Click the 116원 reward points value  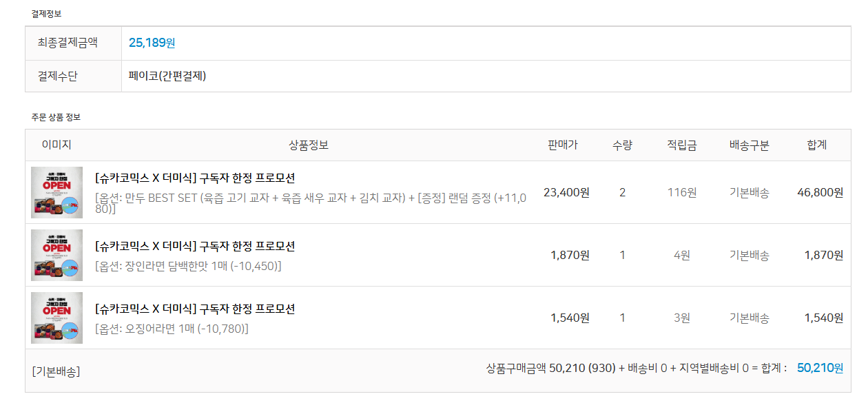coord(681,192)
